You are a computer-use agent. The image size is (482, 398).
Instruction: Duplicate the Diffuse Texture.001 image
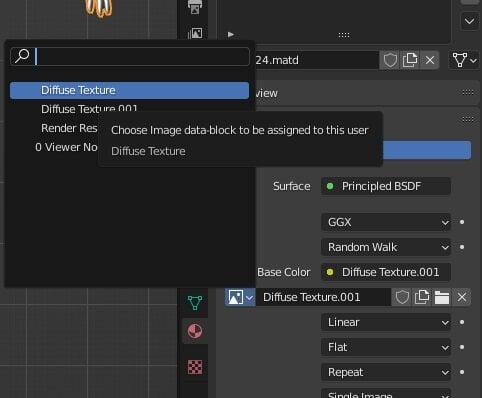pos(422,297)
